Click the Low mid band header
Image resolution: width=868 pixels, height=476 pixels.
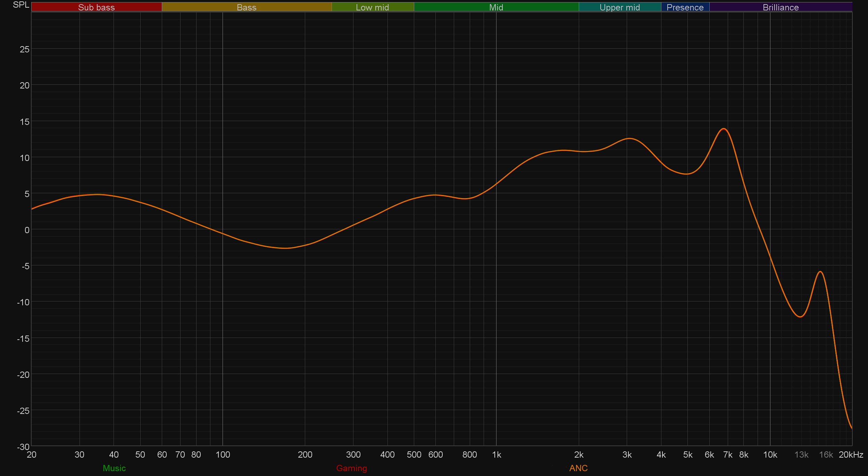[372, 7]
